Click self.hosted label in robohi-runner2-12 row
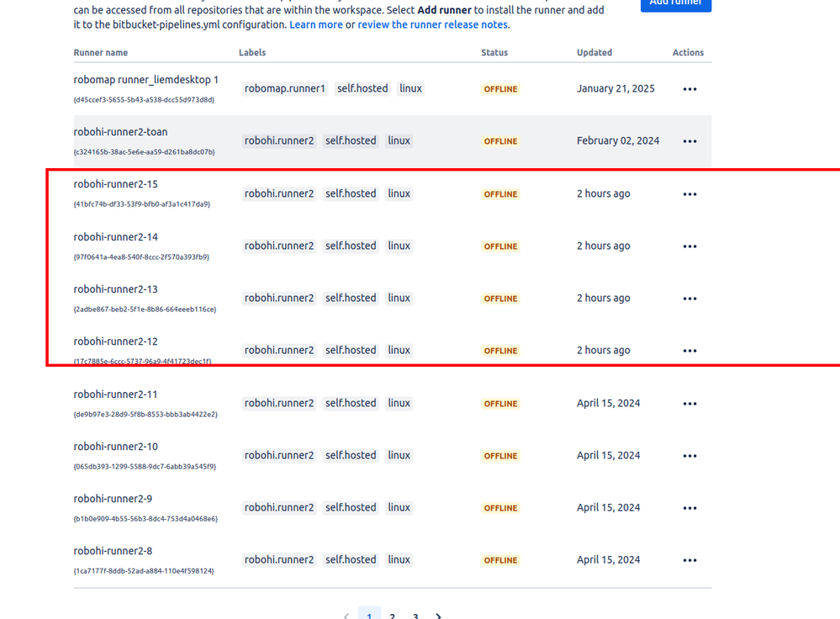This screenshot has height=619, width=840. tap(351, 350)
